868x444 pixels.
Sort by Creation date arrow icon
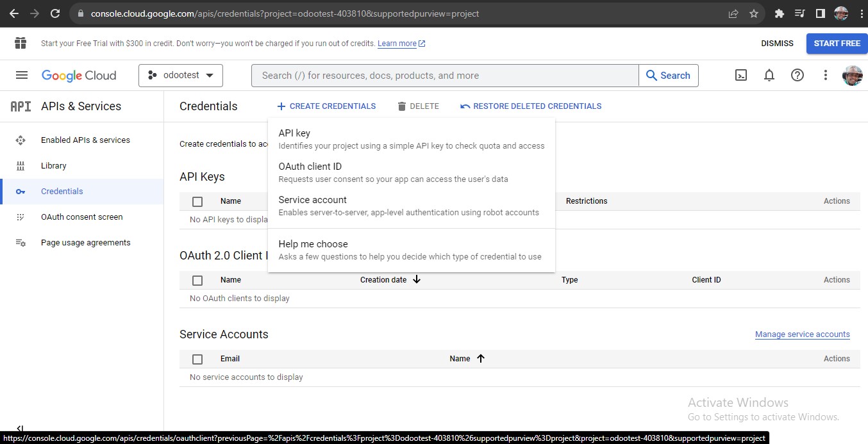tap(417, 279)
